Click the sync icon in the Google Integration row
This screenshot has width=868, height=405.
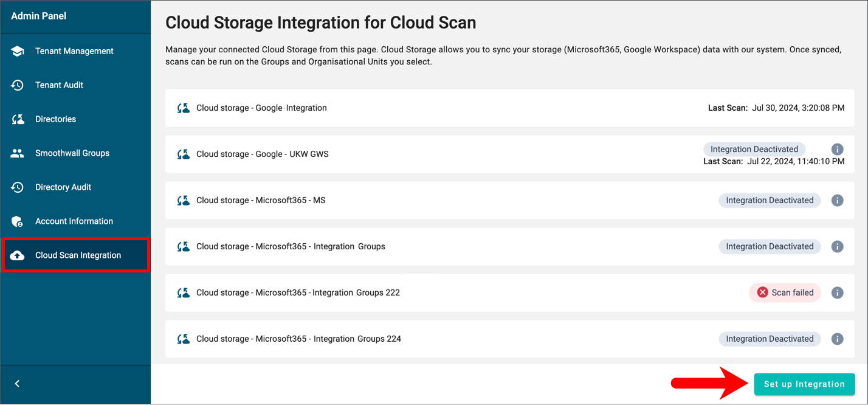tap(184, 108)
